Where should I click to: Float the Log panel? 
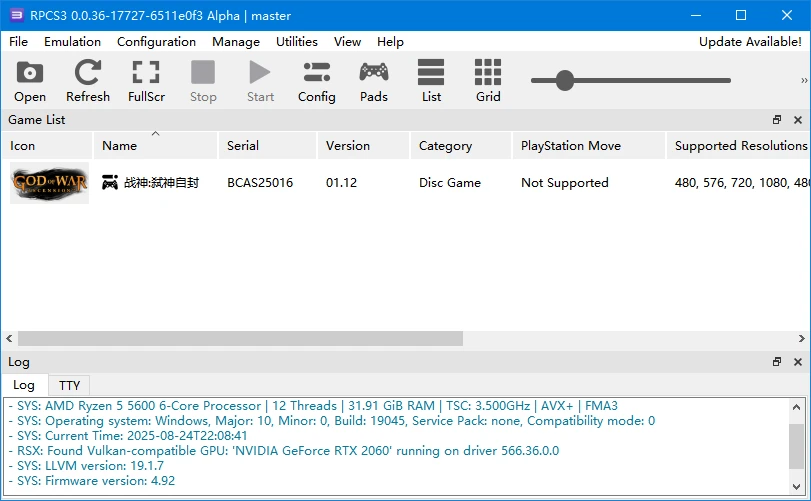(776, 362)
